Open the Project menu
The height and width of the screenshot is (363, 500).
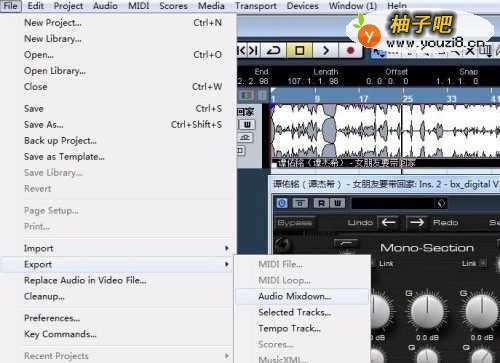(68, 6)
